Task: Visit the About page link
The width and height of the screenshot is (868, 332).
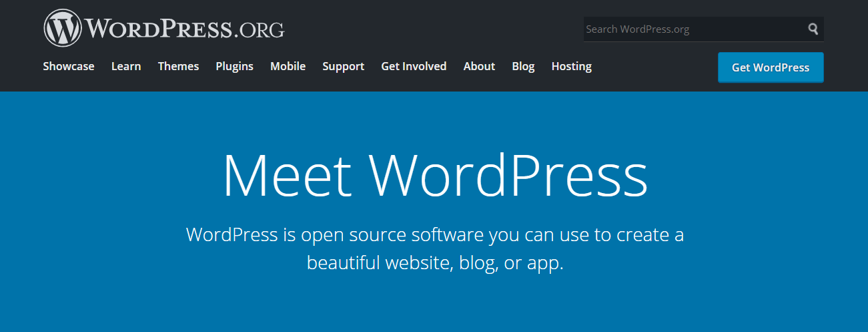Action: (479, 66)
